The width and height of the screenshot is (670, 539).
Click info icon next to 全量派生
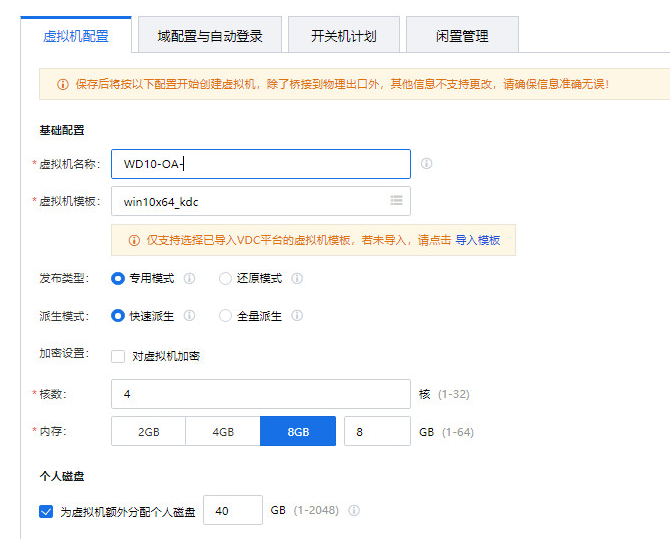coord(297,316)
